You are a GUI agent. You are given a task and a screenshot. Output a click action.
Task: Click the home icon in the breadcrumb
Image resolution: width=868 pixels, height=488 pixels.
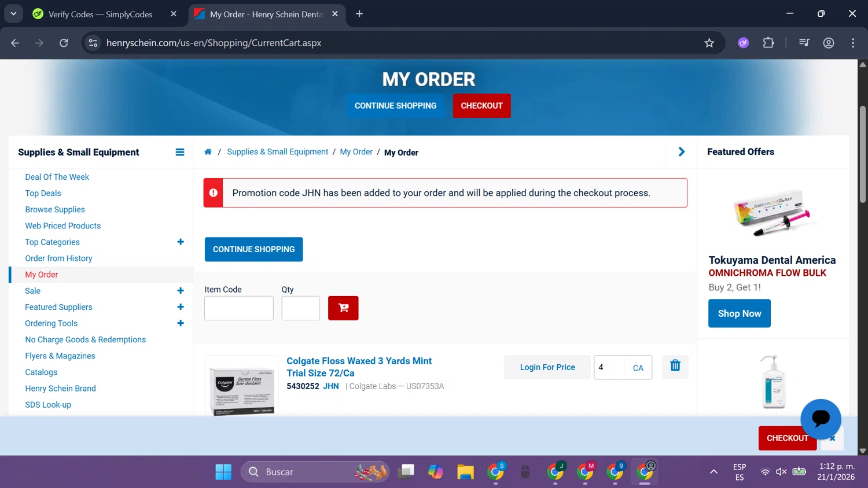208,152
